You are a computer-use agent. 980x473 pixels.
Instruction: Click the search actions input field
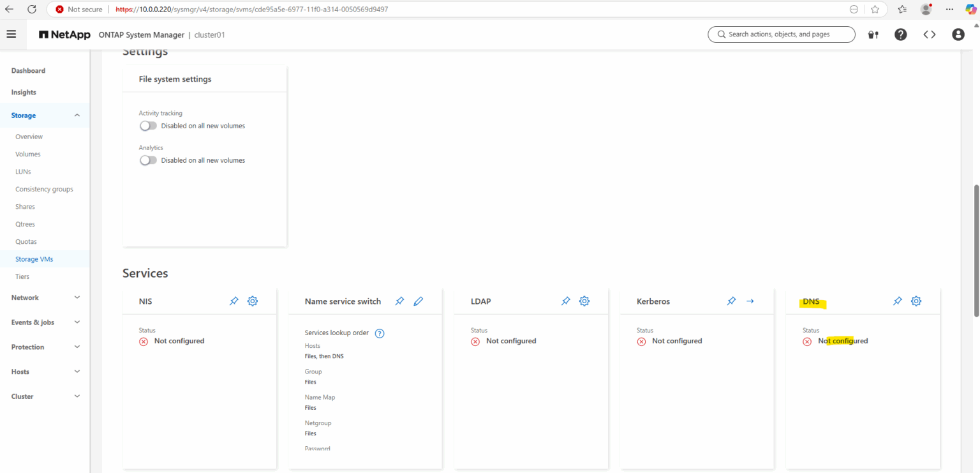point(781,34)
